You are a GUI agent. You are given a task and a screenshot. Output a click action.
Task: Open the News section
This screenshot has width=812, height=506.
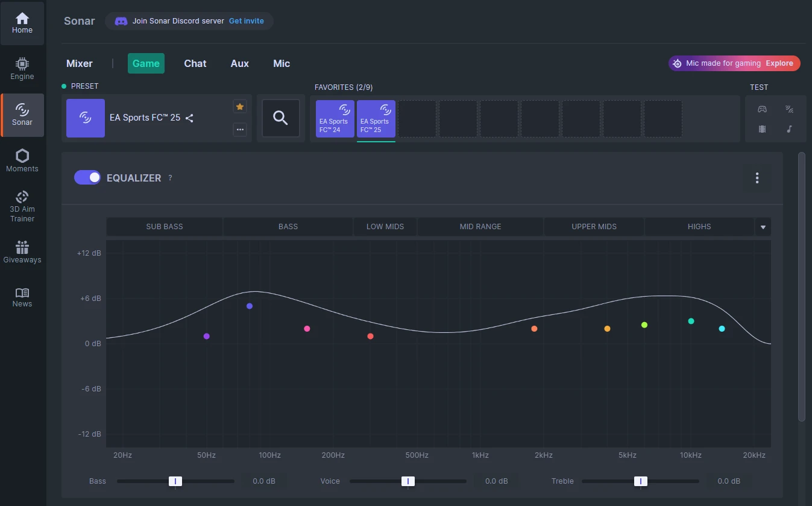click(22, 297)
